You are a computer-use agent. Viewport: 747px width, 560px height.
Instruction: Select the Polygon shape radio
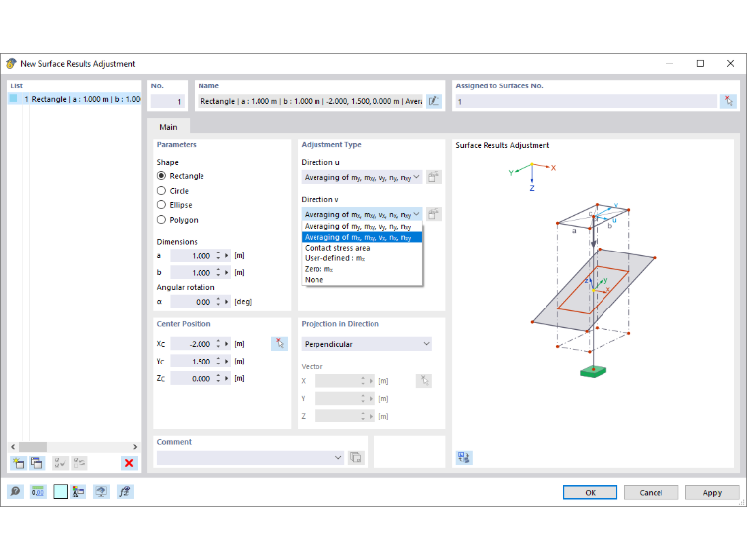click(x=161, y=220)
